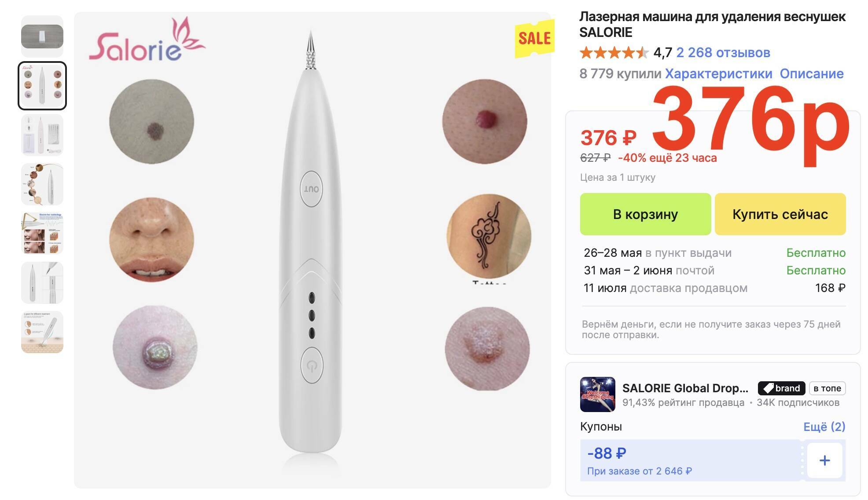
Task: Select the last skin treatment thumbnail
Action: [42, 332]
